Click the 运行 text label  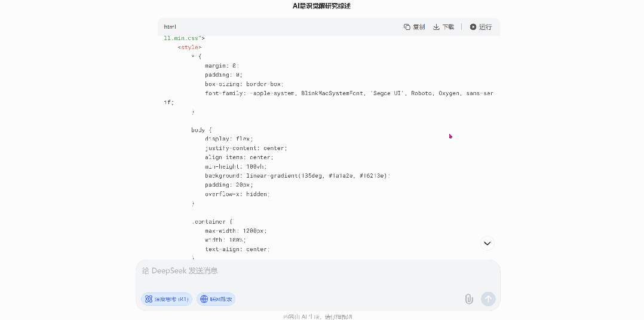coord(485,27)
